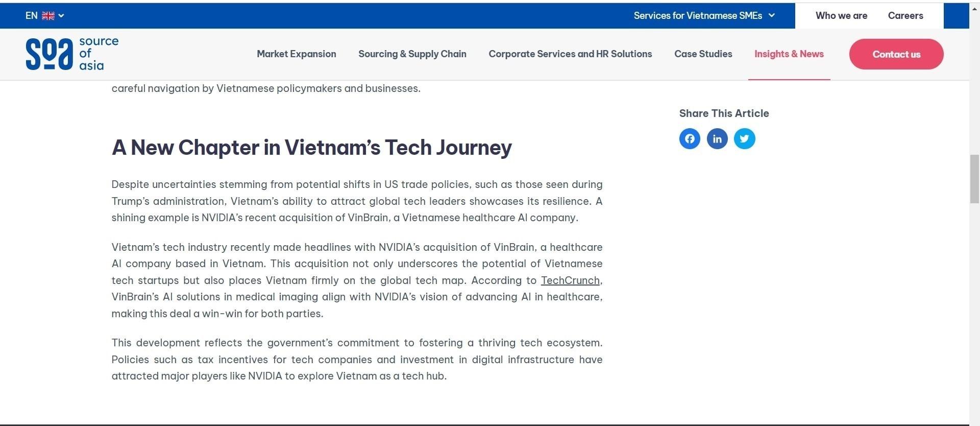This screenshot has height=426, width=980.
Task: Share article on Twitter icon
Action: 745,138
